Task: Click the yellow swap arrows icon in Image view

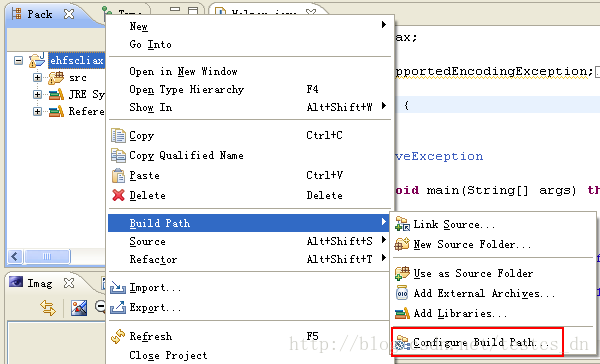Action: point(48,308)
